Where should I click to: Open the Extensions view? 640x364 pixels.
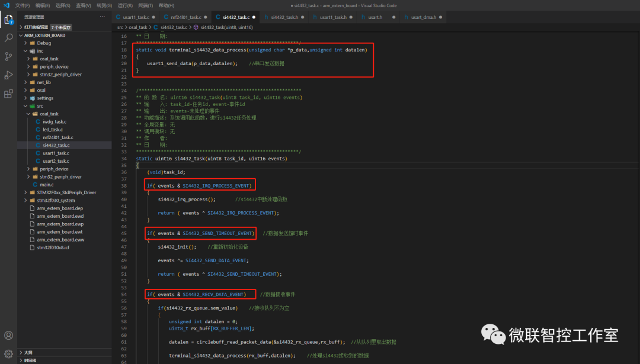click(x=8, y=94)
